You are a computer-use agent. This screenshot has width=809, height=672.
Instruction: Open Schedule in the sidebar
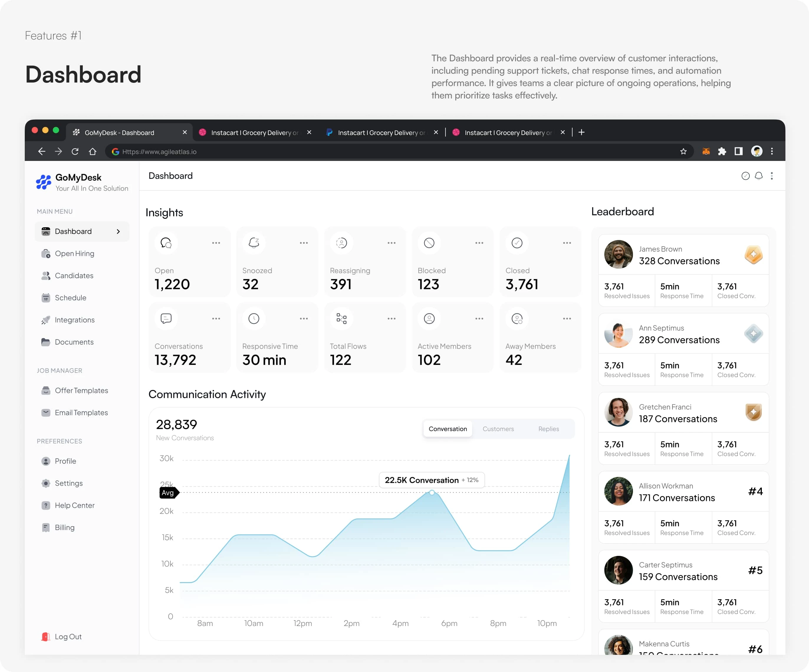tap(82, 298)
